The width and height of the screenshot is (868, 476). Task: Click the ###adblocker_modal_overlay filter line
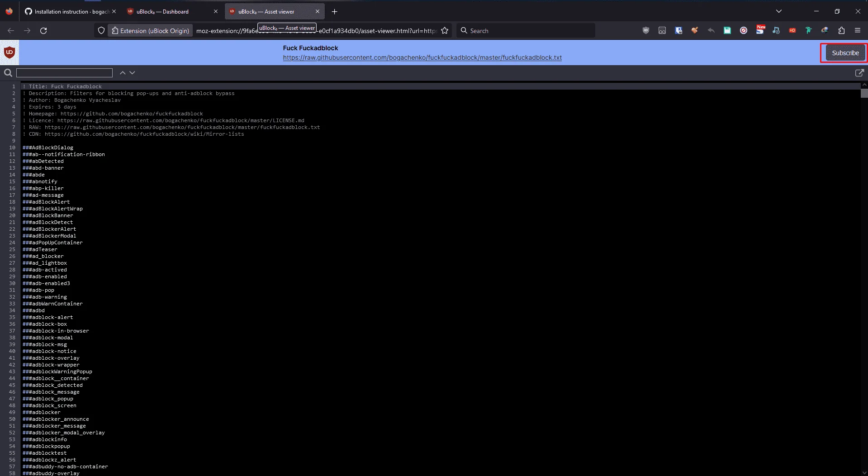coord(64,433)
